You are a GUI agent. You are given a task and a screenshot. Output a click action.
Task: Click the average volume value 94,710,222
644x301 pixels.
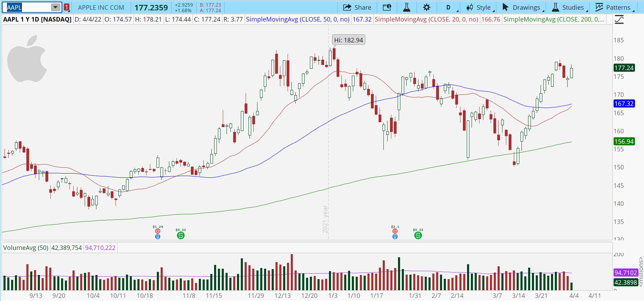pyautogui.click(x=100, y=248)
